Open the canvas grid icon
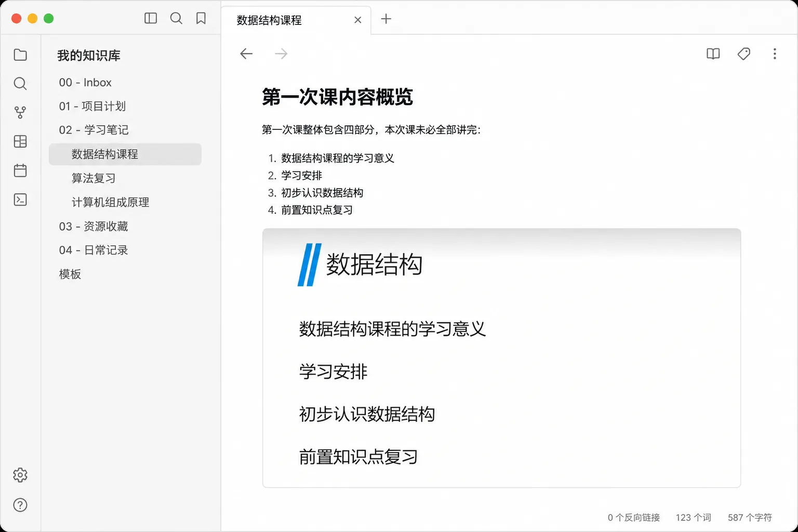798x532 pixels. pyautogui.click(x=20, y=141)
